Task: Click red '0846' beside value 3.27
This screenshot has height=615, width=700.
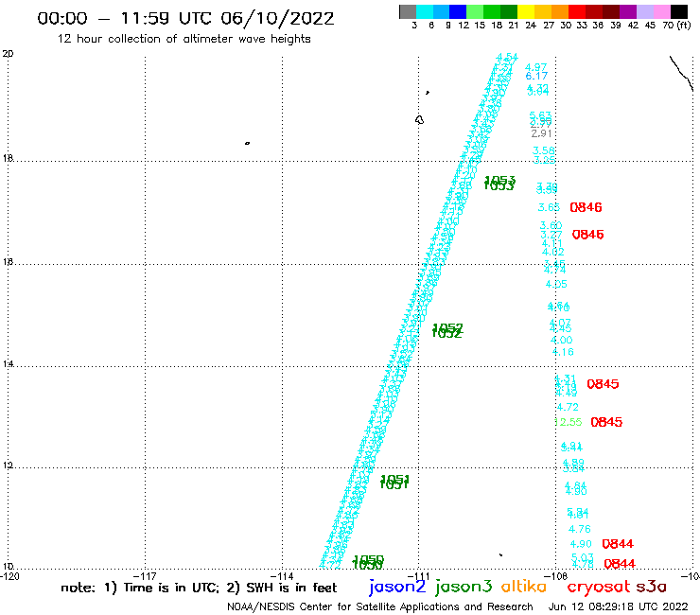Action: coord(588,235)
